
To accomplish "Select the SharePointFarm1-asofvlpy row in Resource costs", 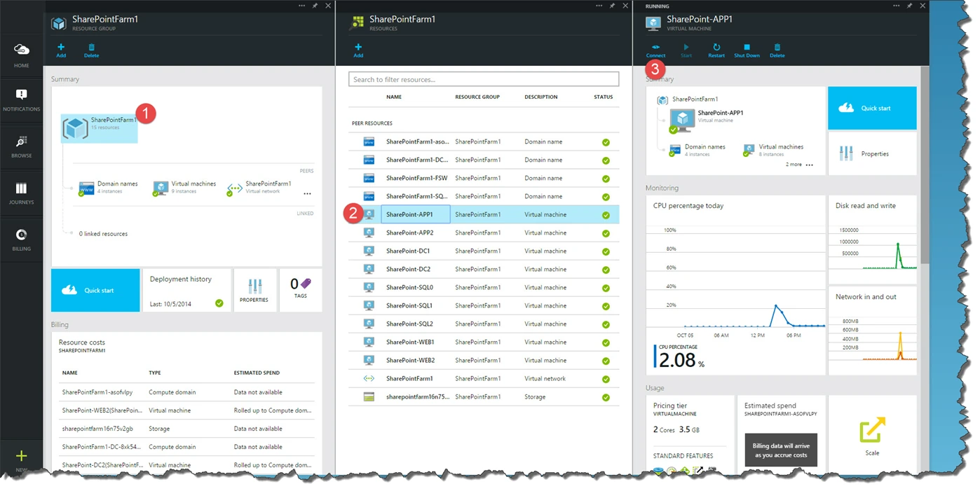I will 186,392.
